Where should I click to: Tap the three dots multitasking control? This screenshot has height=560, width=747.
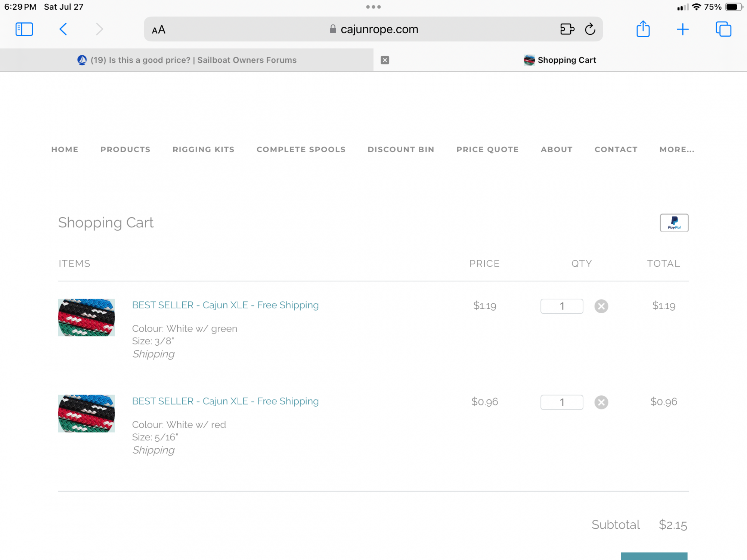click(x=373, y=7)
